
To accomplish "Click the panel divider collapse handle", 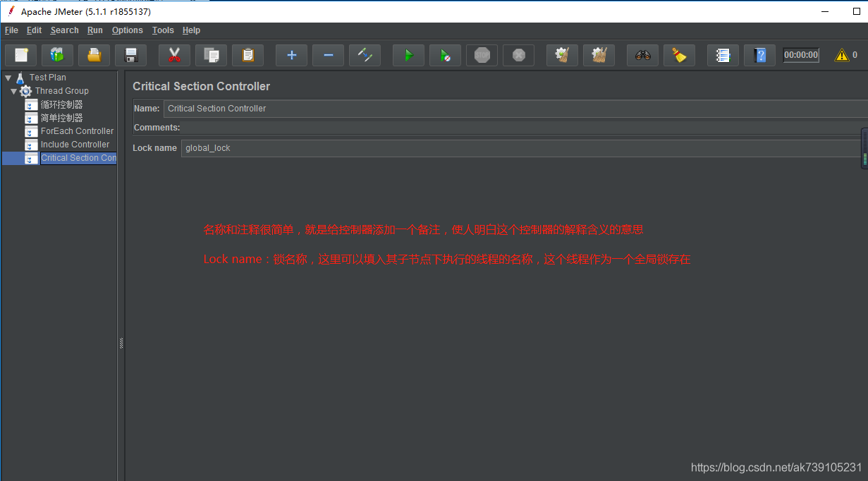I will 121,343.
